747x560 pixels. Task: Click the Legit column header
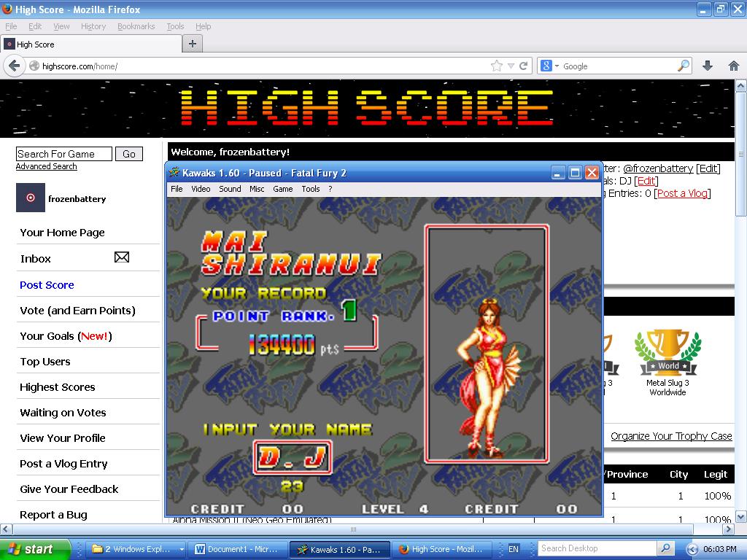click(716, 474)
